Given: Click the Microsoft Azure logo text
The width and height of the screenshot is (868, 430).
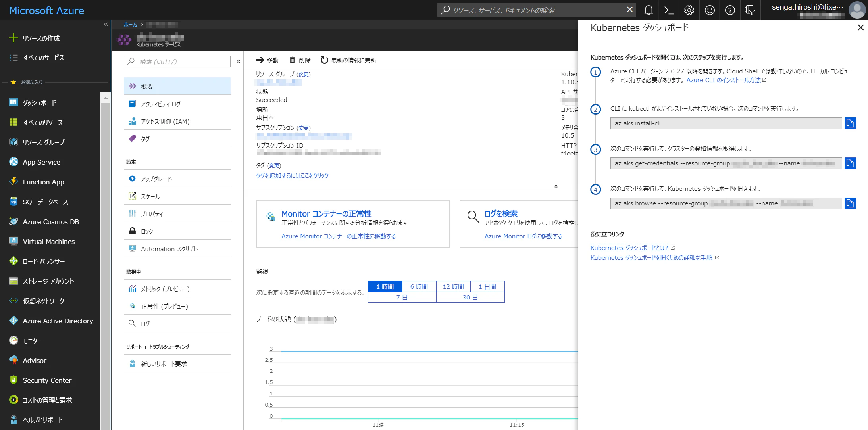Looking at the screenshot, I should coord(46,10).
